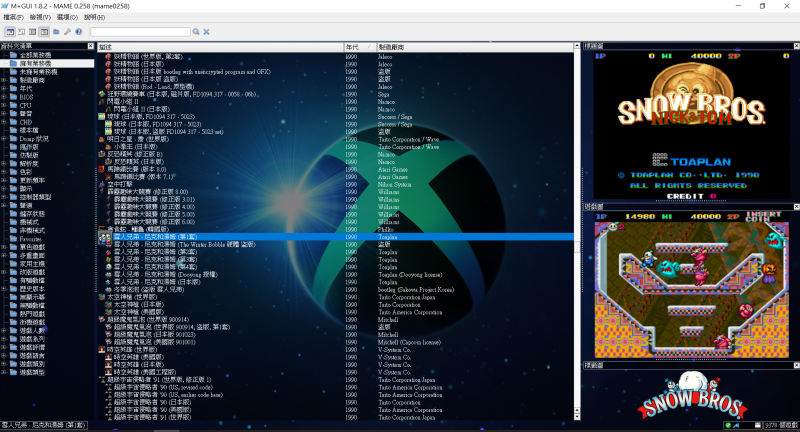This screenshot has height=432, width=800.
Task: Click the icon on the Mitchell (Capcom license) row
Action: pyautogui.click(x=109, y=342)
